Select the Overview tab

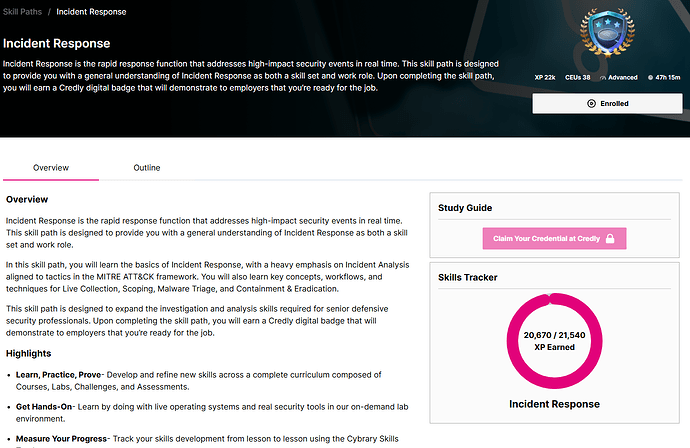[x=51, y=168]
